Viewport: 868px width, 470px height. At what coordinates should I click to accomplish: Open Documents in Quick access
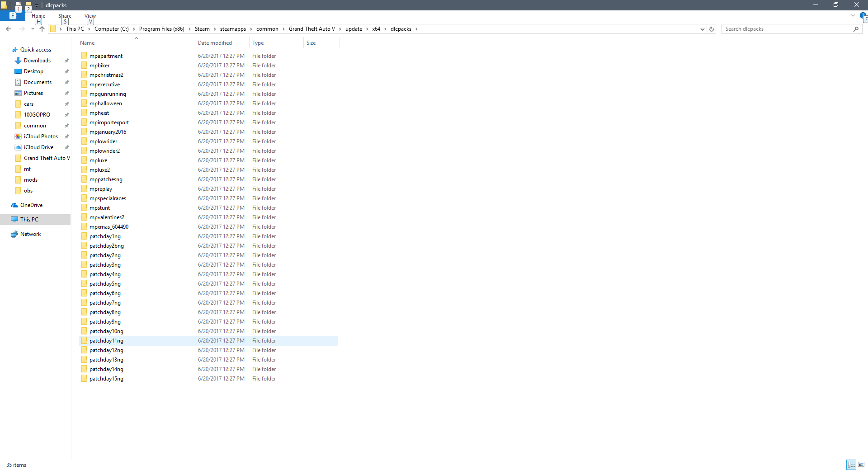pos(38,82)
